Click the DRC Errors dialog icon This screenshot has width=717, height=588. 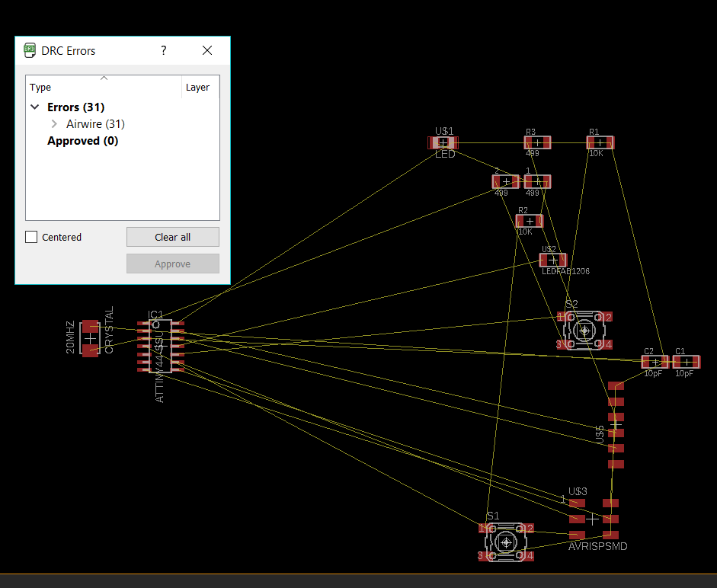pos(30,50)
